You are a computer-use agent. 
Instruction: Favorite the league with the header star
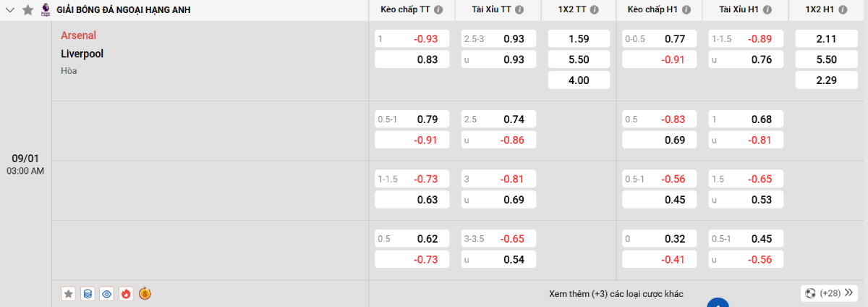tap(27, 10)
